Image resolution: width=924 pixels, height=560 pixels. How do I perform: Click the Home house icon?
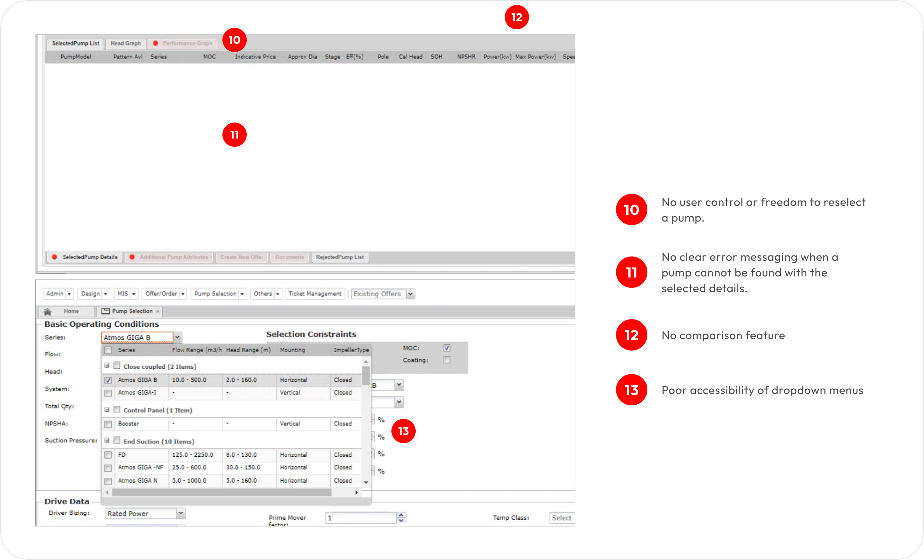(x=48, y=311)
